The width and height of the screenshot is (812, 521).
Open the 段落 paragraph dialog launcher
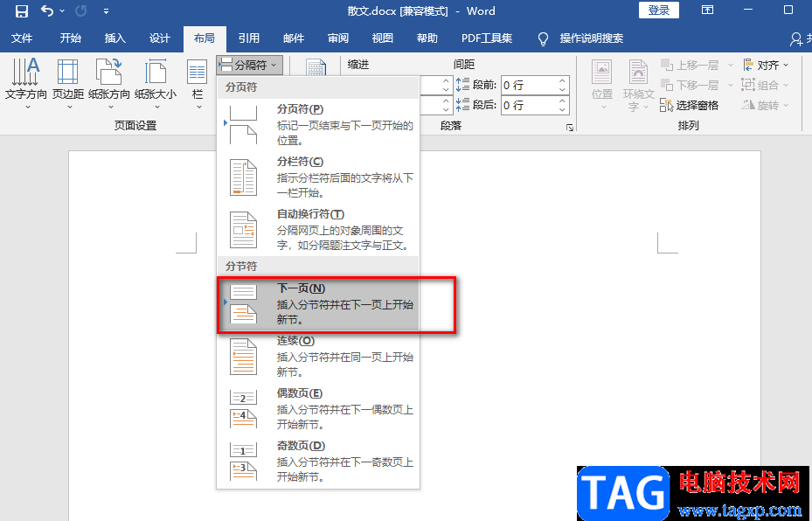570,128
